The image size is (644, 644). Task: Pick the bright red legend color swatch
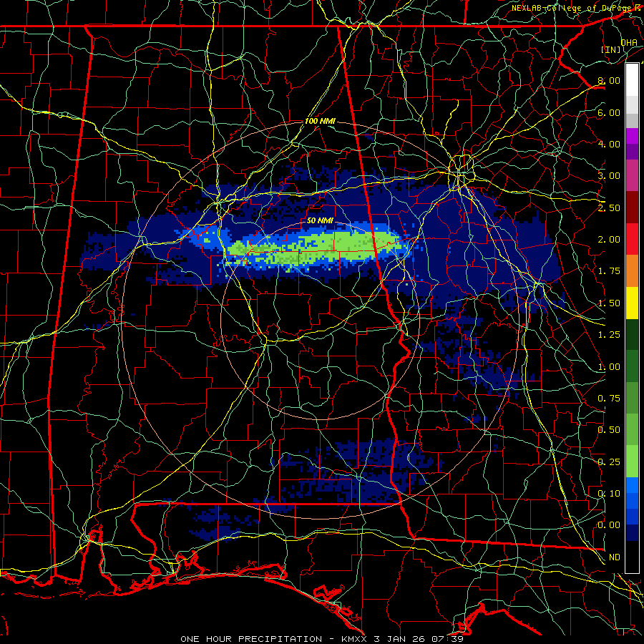click(x=632, y=239)
